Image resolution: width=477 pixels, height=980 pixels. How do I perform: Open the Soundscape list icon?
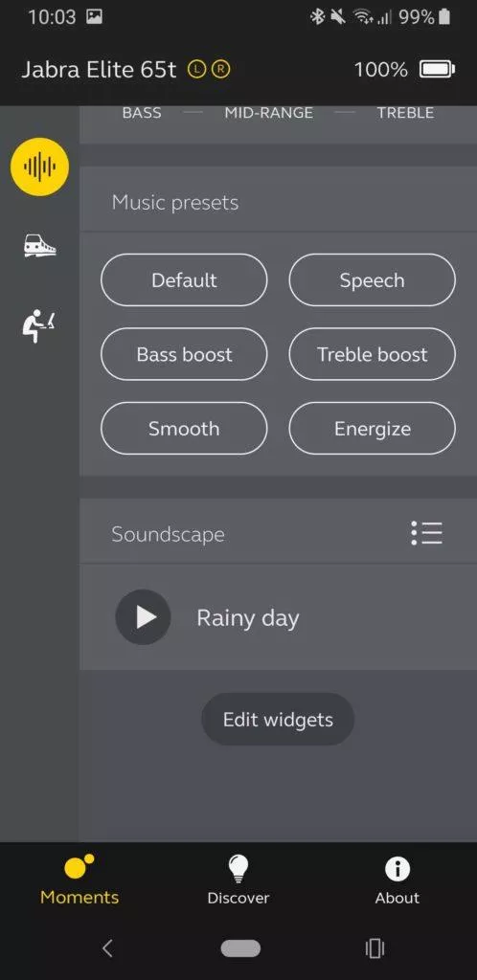click(427, 533)
